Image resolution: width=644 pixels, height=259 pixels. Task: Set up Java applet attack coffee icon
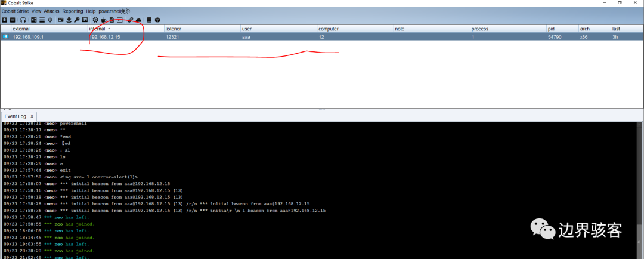click(x=104, y=20)
